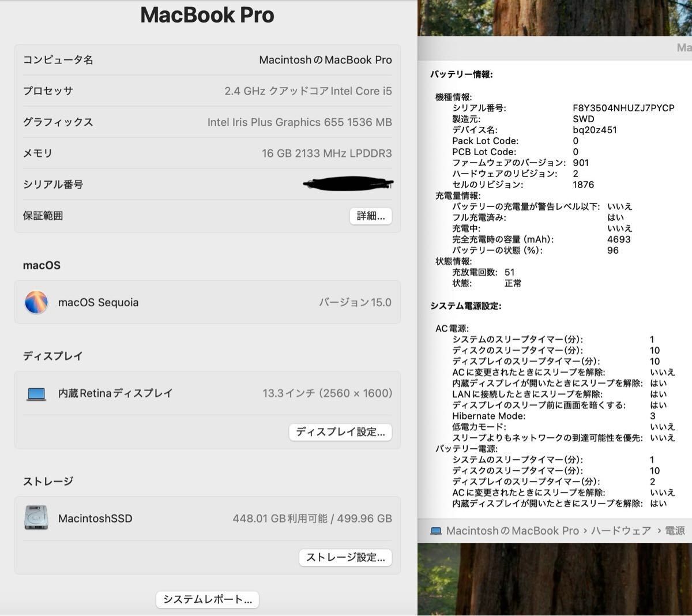Open ディスプレイ設定... display settings
The image size is (692, 616).
coord(340,432)
